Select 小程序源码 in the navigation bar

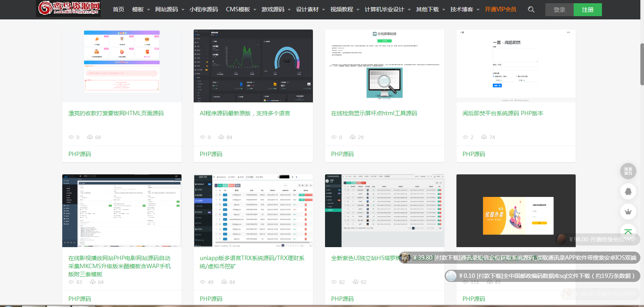204,9
